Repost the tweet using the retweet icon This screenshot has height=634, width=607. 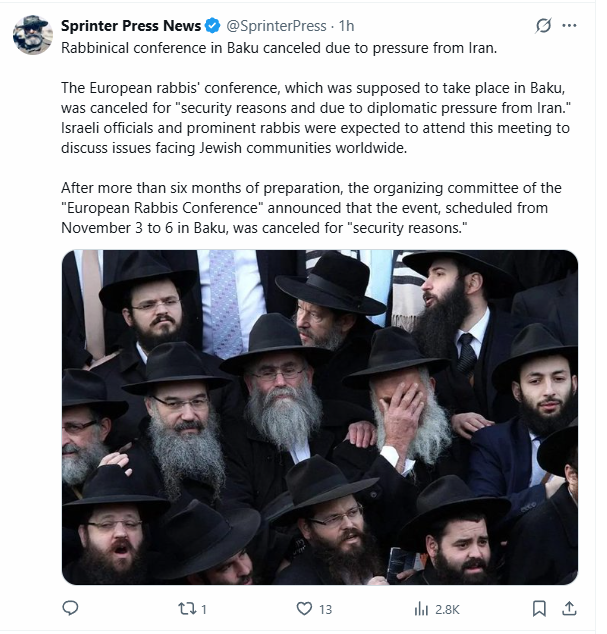187,609
